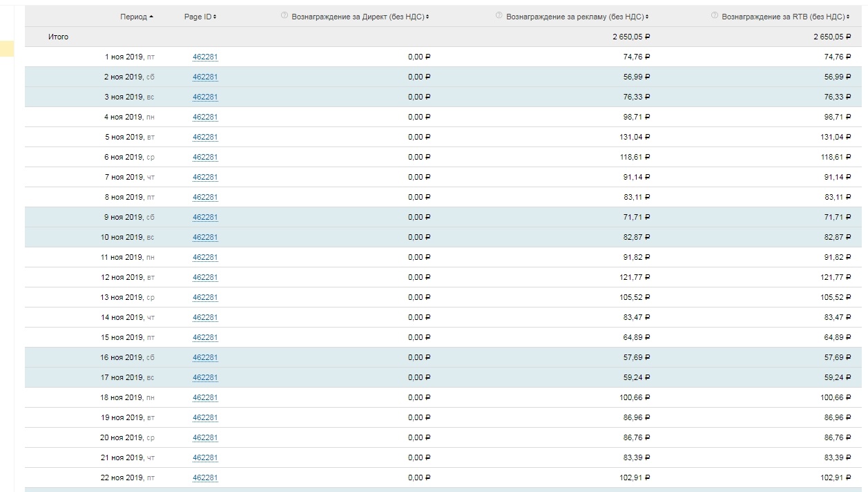Click total 2 650,05 ₽ under RTB column
The image size is (868, 492).
[832, 37]
